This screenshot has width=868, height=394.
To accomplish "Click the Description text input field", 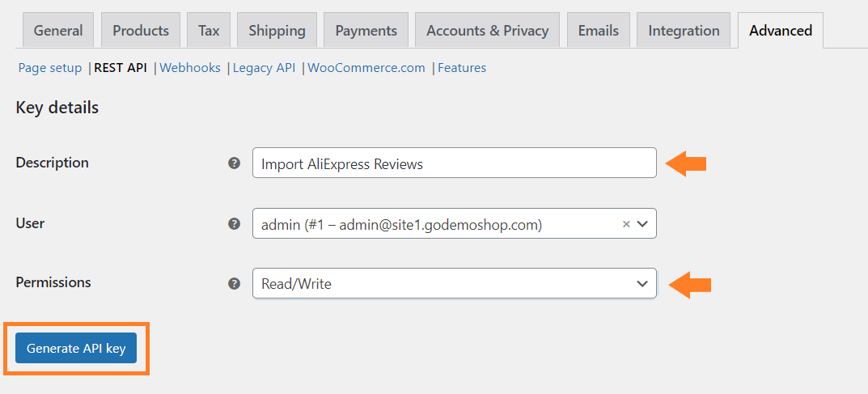I will click(x=455, y=163).
